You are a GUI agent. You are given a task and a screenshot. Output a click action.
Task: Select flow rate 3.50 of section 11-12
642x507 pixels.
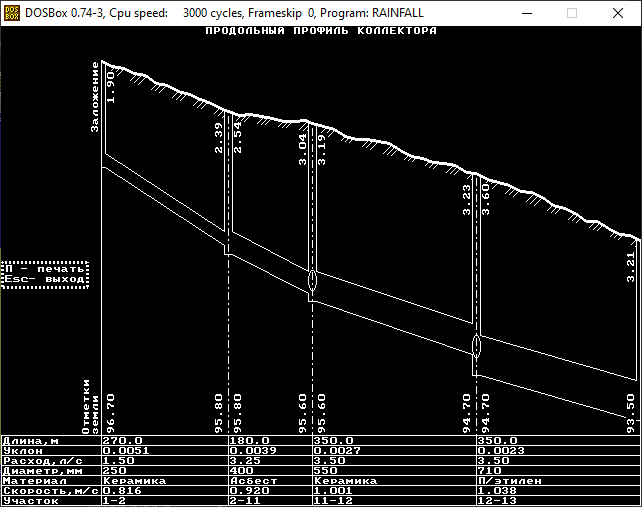[330, 461]
